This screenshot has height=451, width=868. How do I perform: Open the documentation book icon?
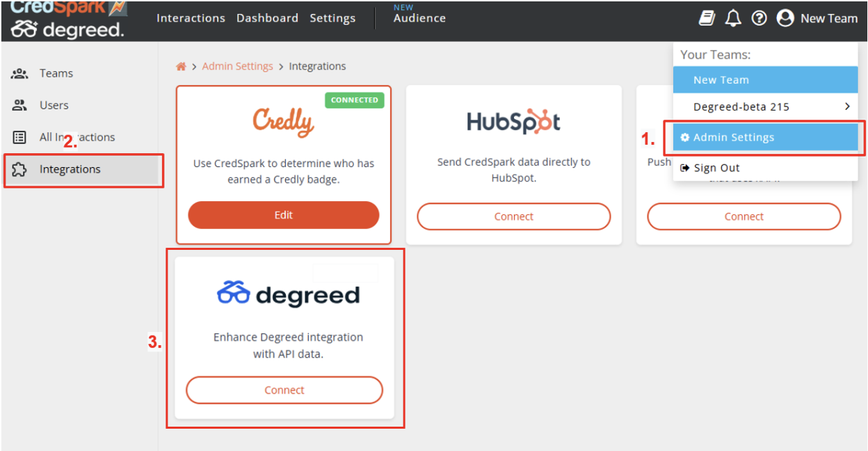click(707, 19)
